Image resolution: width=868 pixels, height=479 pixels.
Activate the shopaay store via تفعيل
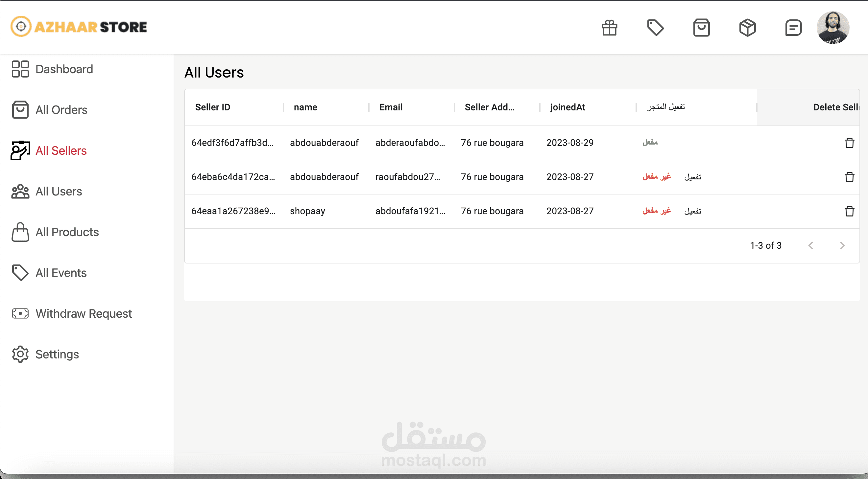692,211
